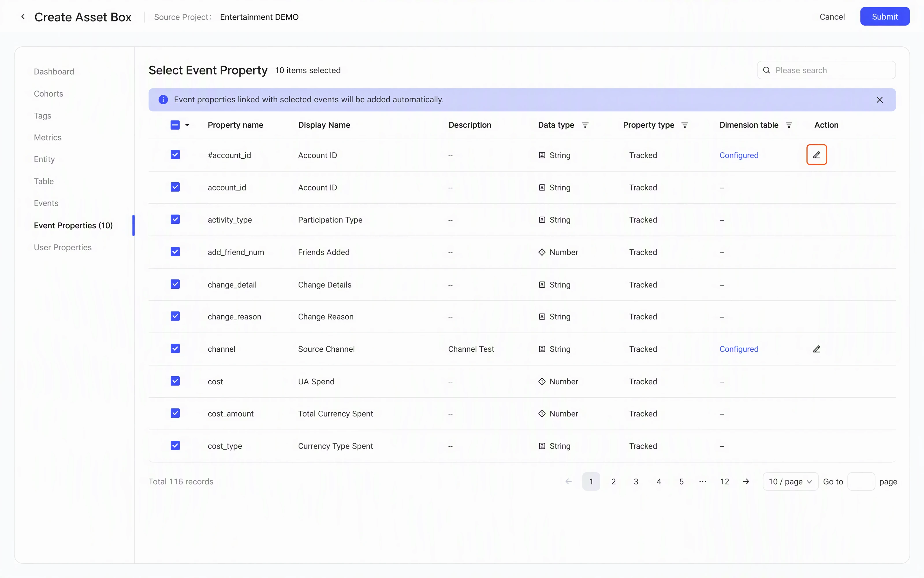Go to the Events section

(46, 203)
